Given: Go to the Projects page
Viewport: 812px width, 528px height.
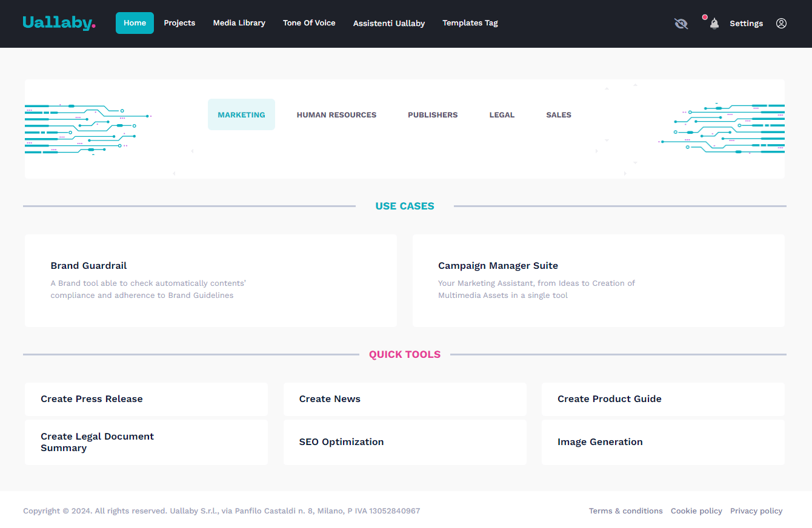Looking at the screenshot, I should click(179, 23).
